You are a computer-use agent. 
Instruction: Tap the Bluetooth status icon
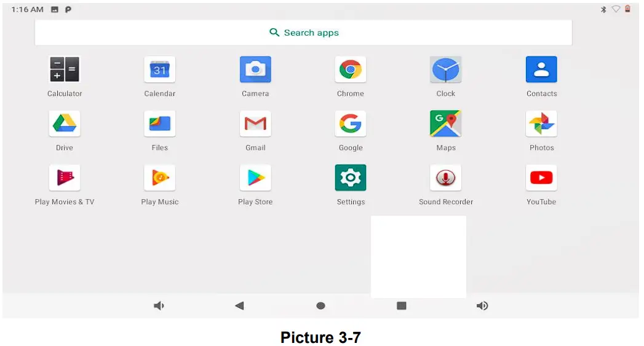[x=603, y=9]
